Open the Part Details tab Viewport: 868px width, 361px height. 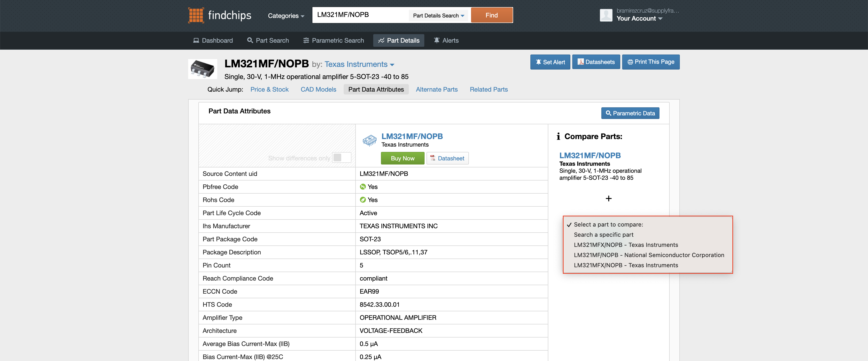pos(399,40)
